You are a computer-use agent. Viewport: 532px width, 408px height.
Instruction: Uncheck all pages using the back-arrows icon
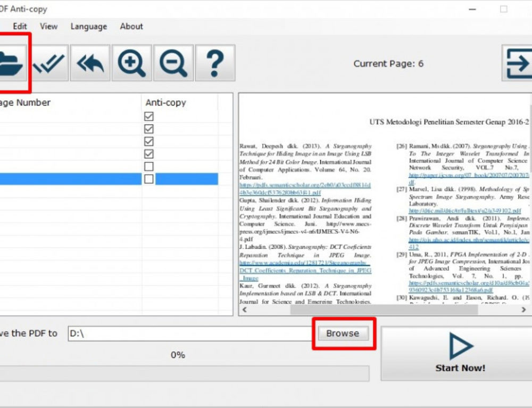pyautogui.click(x=89, y=62)
